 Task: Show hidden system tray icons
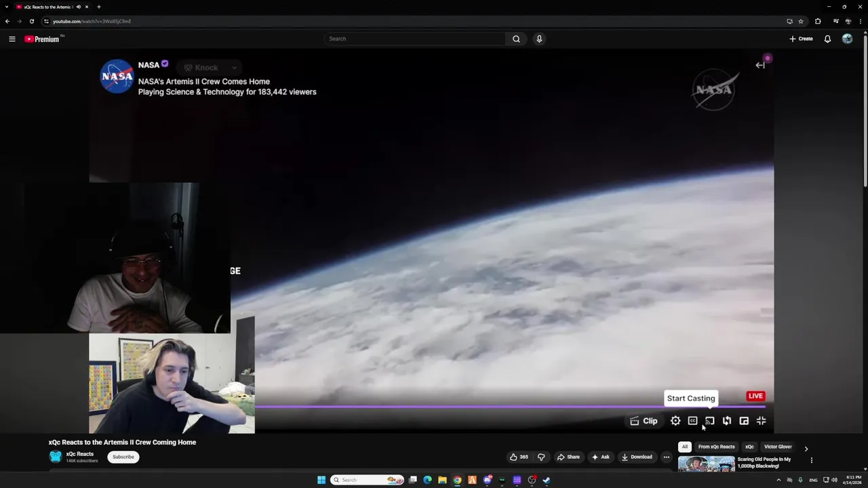coord(778,480)
